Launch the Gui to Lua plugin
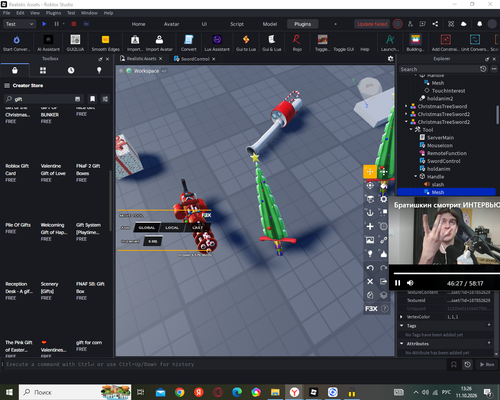500x400 pixels. pos(246,43)
